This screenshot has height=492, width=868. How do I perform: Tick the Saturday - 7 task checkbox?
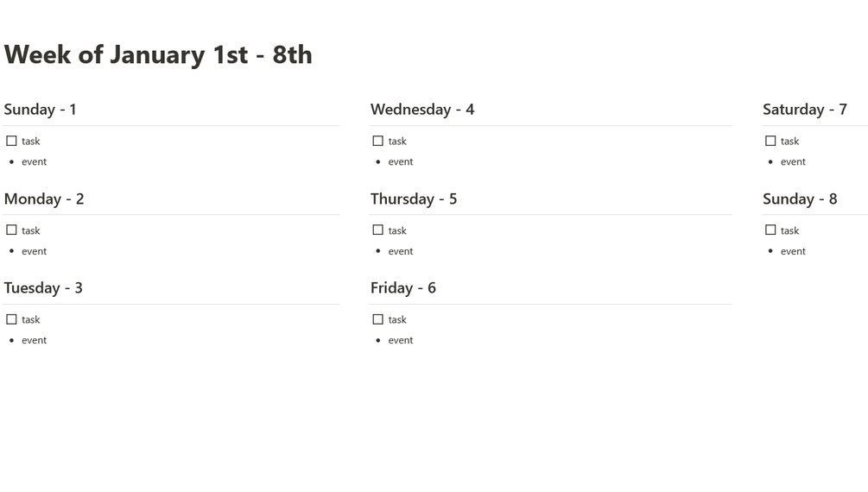click(770, 141)
